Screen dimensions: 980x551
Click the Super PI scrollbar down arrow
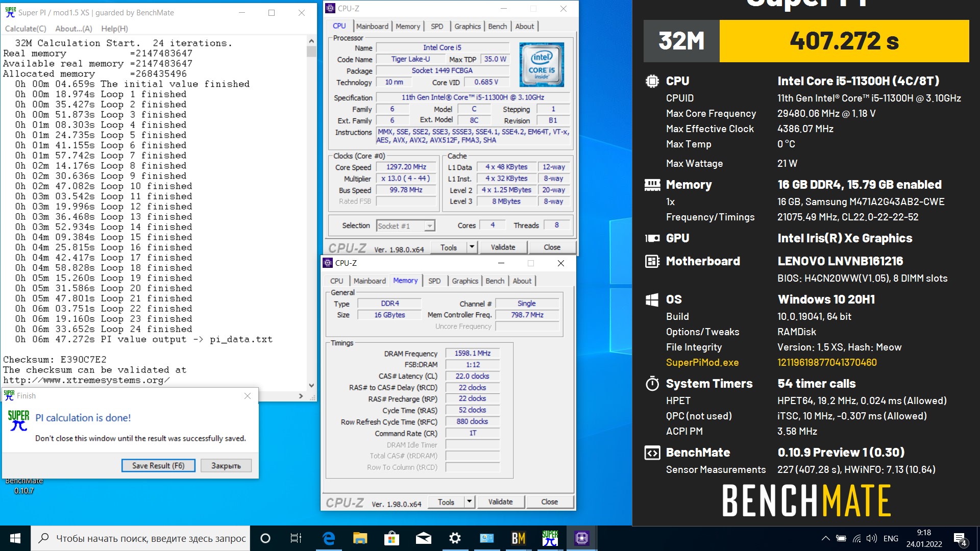coord(311,386)
